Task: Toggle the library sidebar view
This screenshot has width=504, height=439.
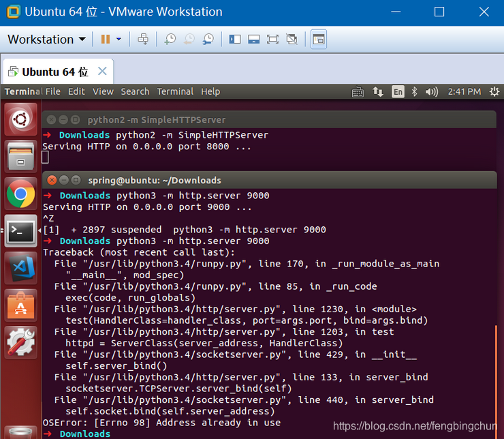Action: coord(235,40)
